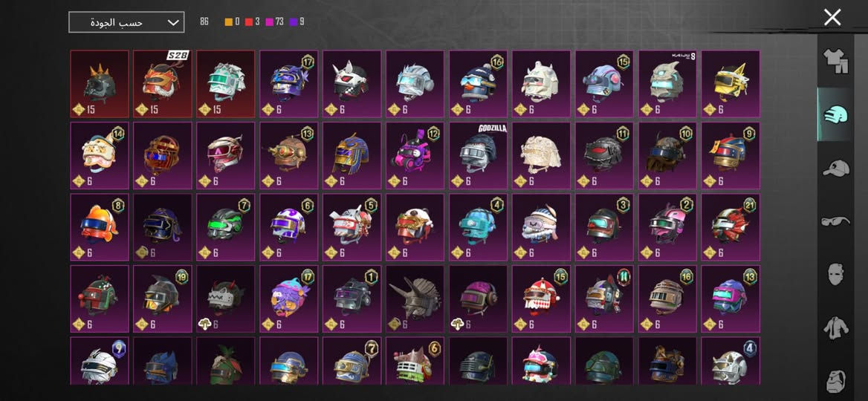Viewport: 868px width, 401px height.
Task: Select the S28 season helmet
Action: pyautogui.click(x=163, y=84)
